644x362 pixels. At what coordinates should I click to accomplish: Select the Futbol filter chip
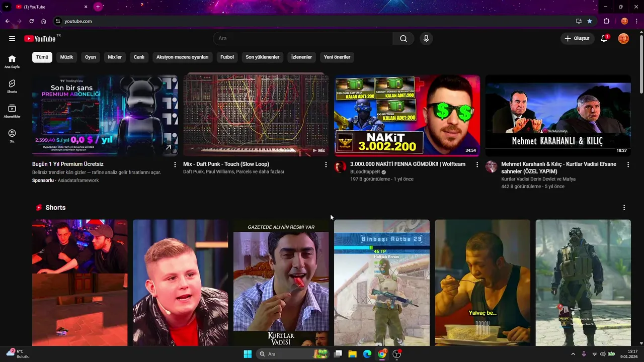227,57
